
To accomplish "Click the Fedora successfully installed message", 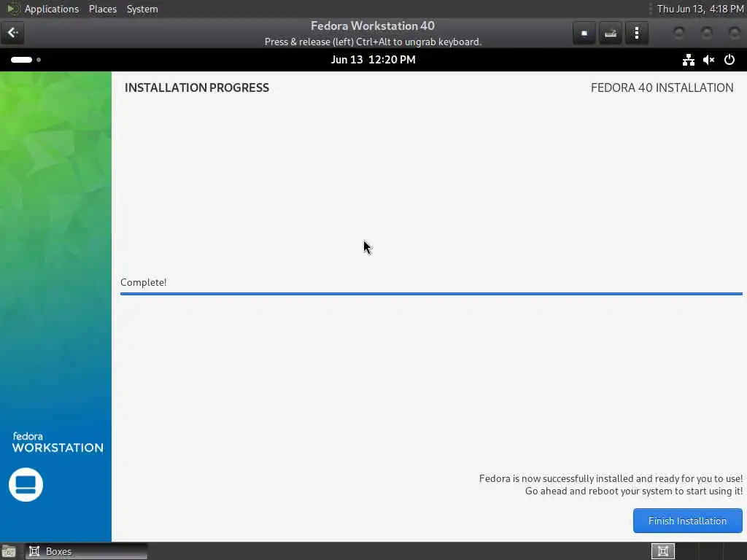I will point(611,478).
